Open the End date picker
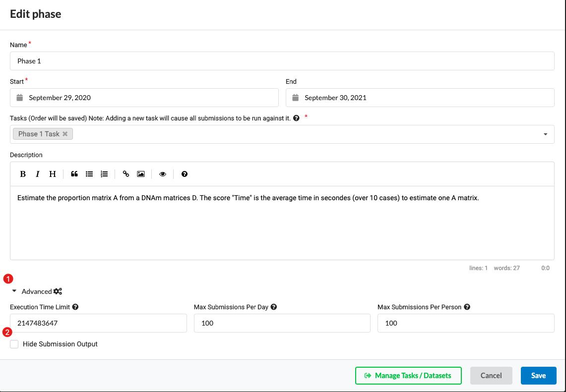Screen dimensions: 566x392 [420, 98]
